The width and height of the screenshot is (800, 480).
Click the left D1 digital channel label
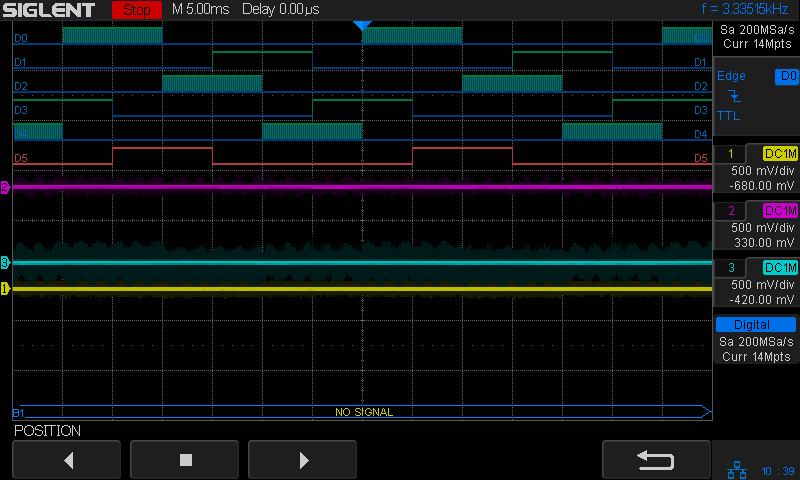click(x=20, y=62)
